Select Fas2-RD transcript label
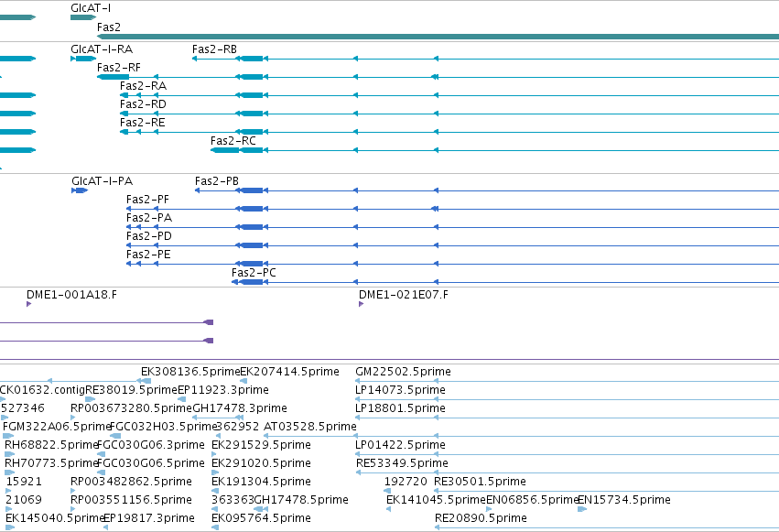This screenshot has height=532, width=779. tap(143, 104)
